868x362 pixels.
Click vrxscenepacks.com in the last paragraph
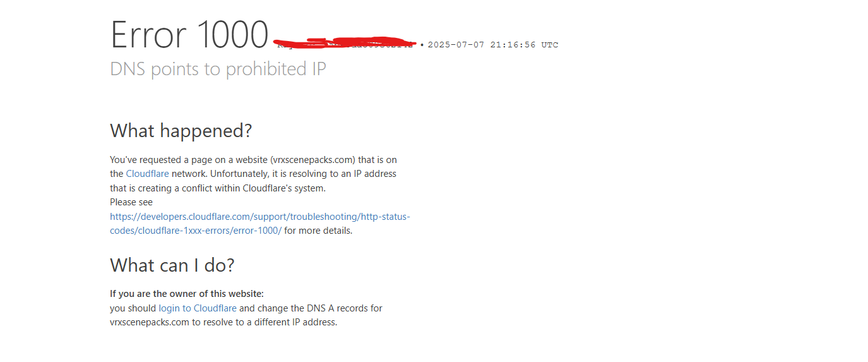(150, 322)
